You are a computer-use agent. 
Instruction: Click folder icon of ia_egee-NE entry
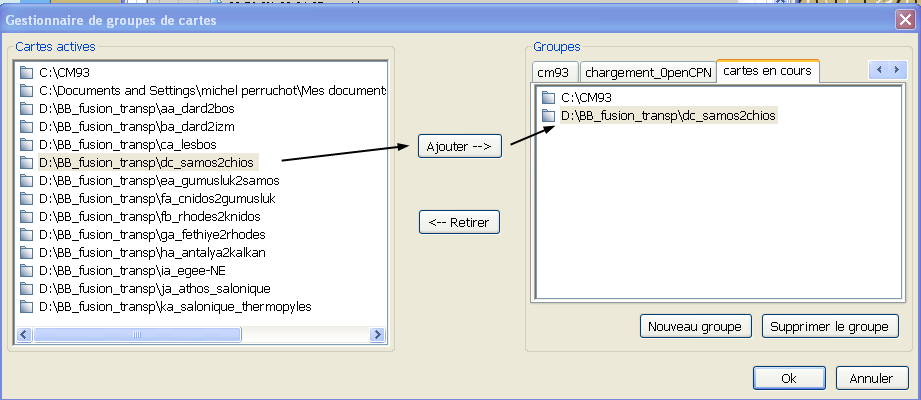27,270
